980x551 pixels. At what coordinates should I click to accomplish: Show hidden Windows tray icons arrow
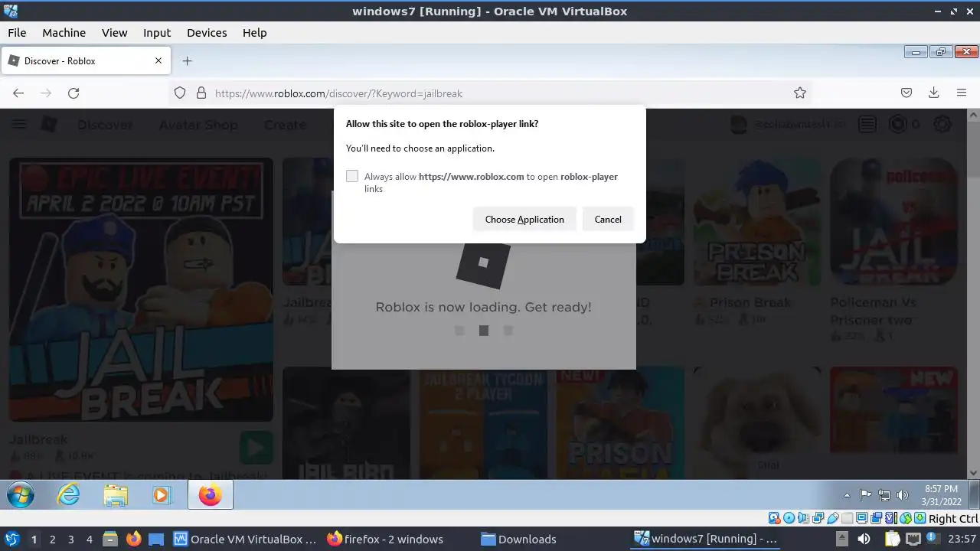pos(847,495)
